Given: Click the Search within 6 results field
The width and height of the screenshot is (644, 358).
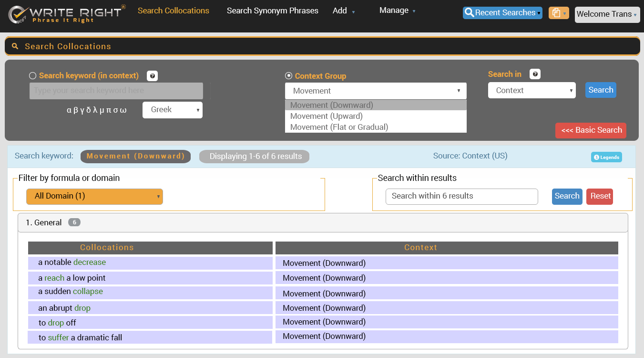Looking at the screenshot, I should click(x=461, y=196).
